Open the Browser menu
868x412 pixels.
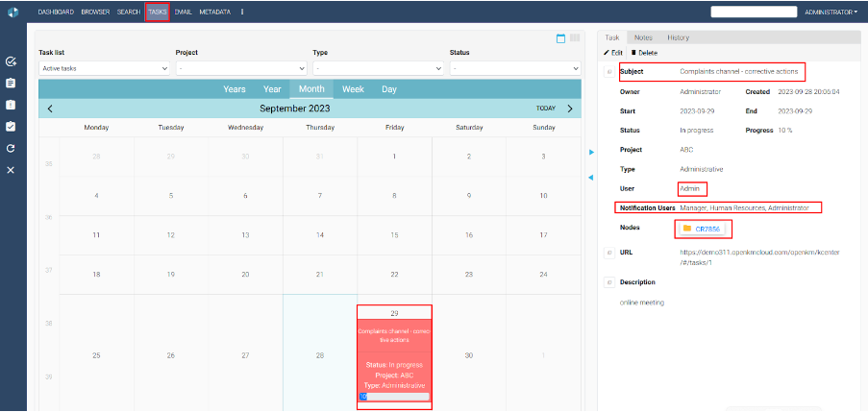coord(95,12)
